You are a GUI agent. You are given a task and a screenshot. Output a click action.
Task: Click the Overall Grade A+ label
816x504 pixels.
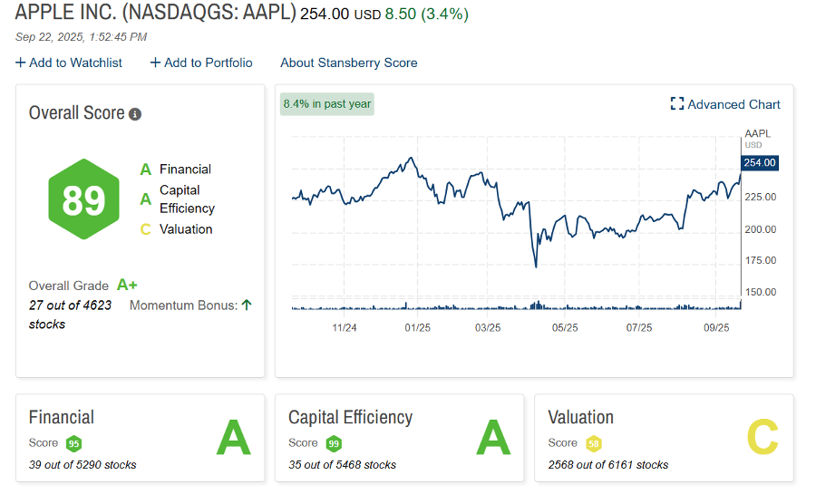(x=127, y=285)
